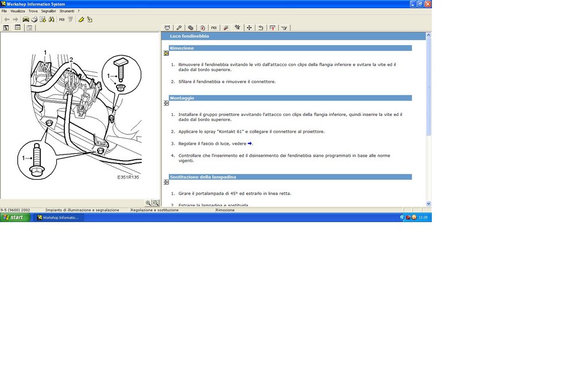
Task: Click status bar 'Rimozione' entry
Action: [x=225, y=210]
